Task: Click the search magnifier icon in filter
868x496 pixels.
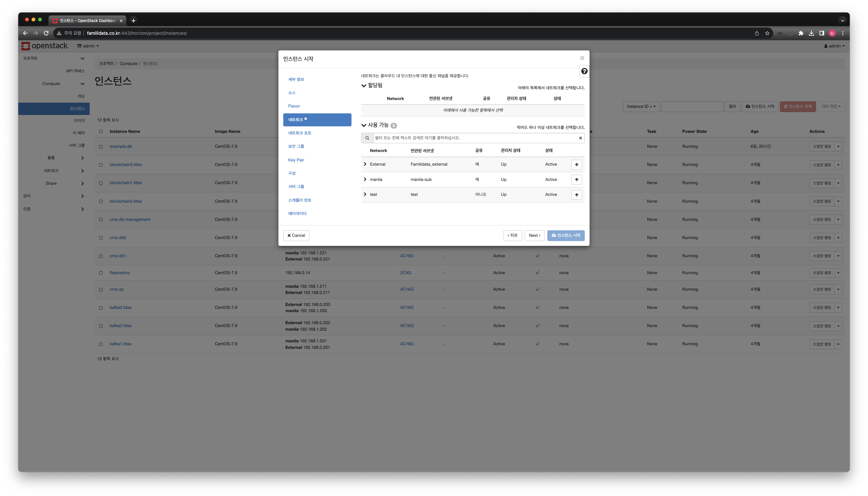Action: click(x=367, y=138)
